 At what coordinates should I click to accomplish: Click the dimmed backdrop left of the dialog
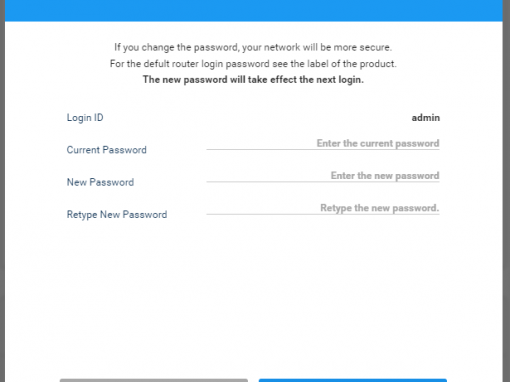coord(2,191)
